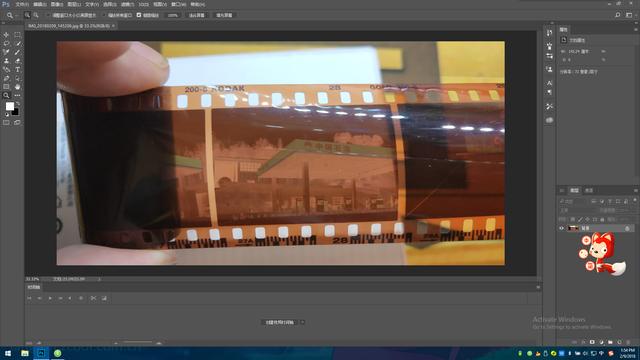640x360 pixels.
Task: Click the scissors split icon in timeline
Action: 93,298
